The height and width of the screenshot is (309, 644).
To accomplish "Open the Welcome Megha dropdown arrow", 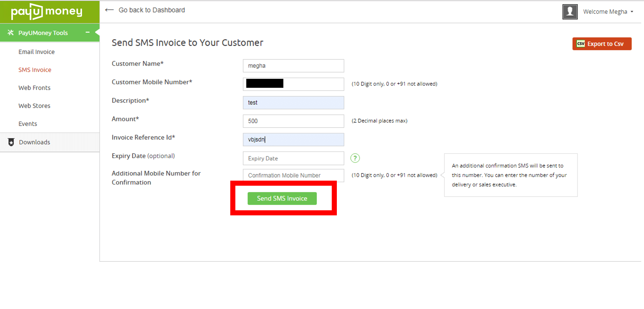I will pos(632,12).
